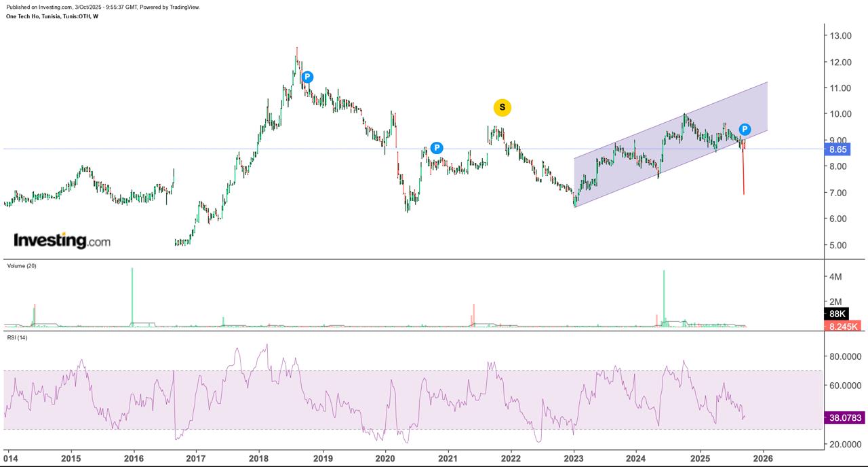868x467 pixels.
Task: Click the P marker on the 8.65 line near 2021
Action: tap(437, 147)
